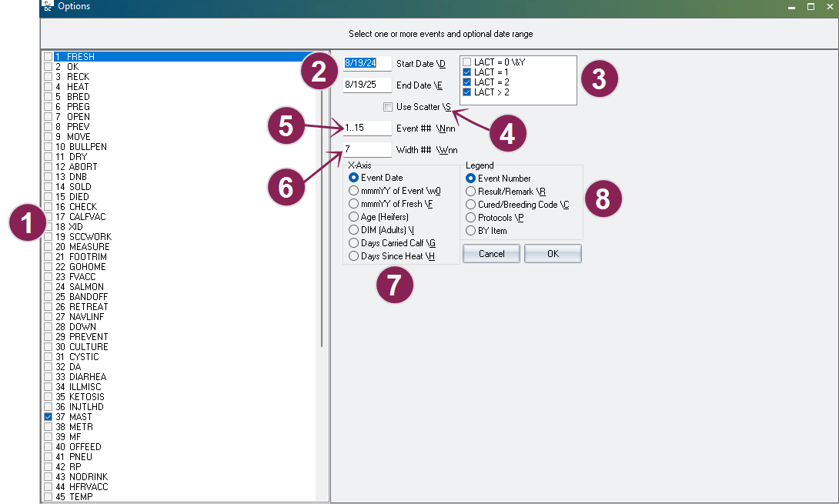839x504 pixels.
Task: Set legend to Result/Remark
Action: [x=471, y=192]
